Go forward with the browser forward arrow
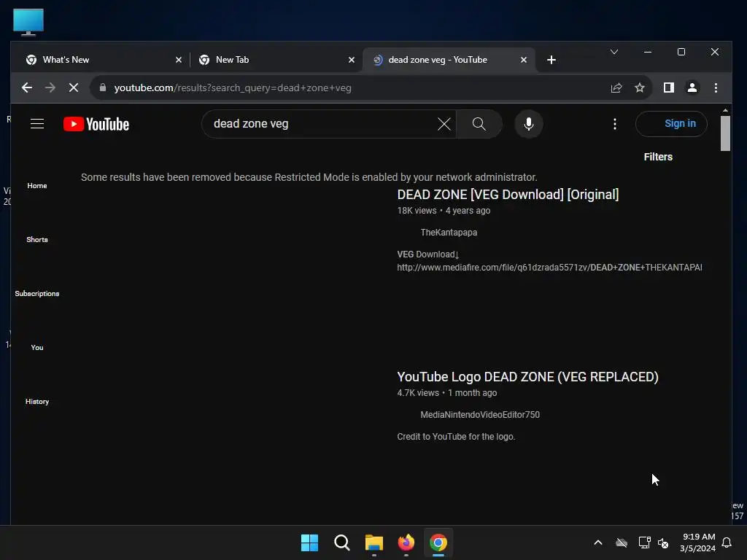The width and height of the screenshot is (747, 560). pyautogui.click(x=50, y=87)
